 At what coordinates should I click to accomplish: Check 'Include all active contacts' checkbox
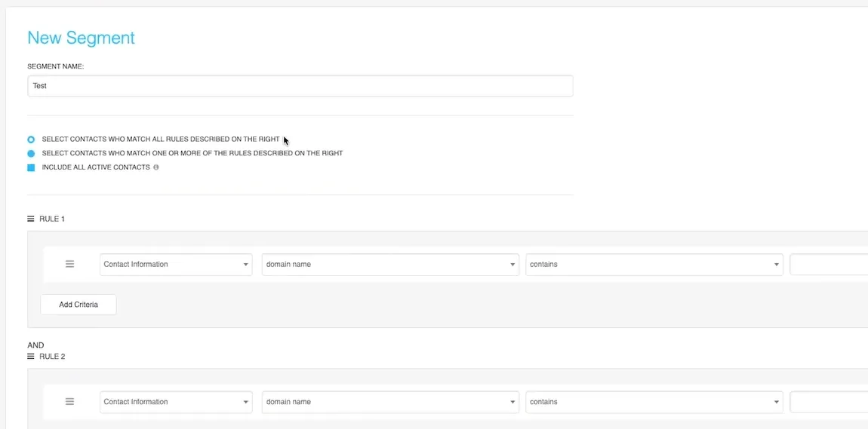click(31, 167)
